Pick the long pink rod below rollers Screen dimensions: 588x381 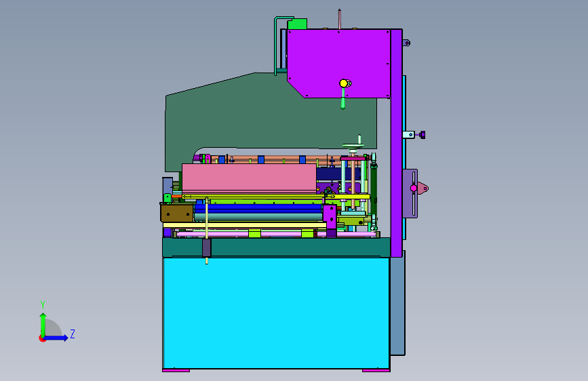[x=275, y=235]
